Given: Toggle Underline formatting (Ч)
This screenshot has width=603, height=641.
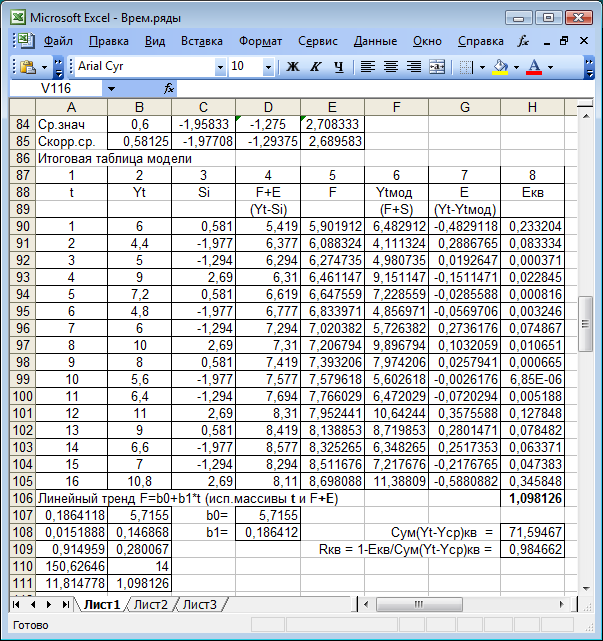Looking at the screenshot, I should [338, 67].
